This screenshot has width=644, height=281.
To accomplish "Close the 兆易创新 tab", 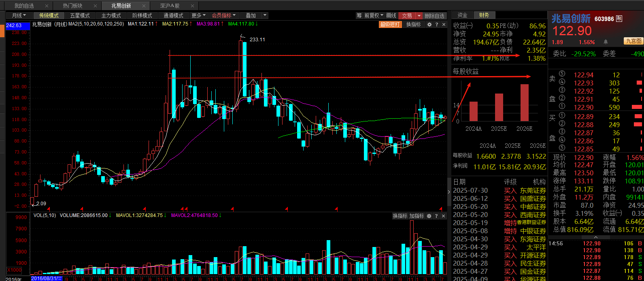I will (x=144, y=6).
